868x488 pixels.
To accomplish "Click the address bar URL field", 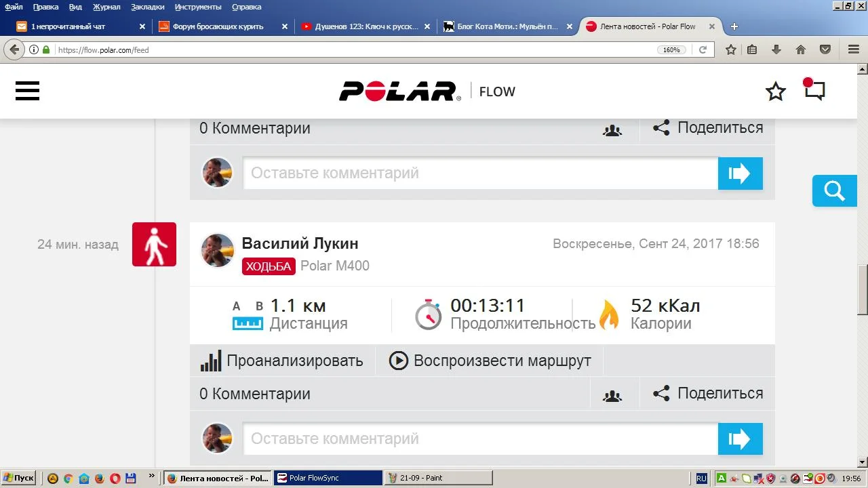I will coord(353,49).
